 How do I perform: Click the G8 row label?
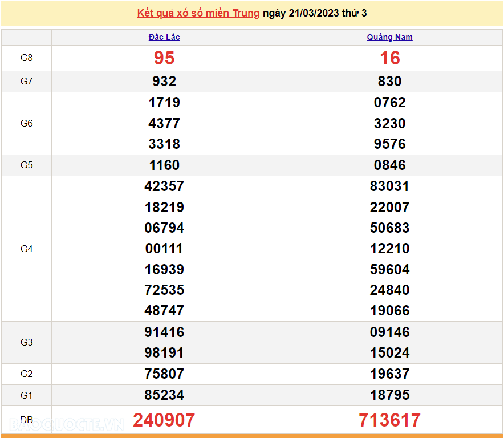click(x=26, y=58)
